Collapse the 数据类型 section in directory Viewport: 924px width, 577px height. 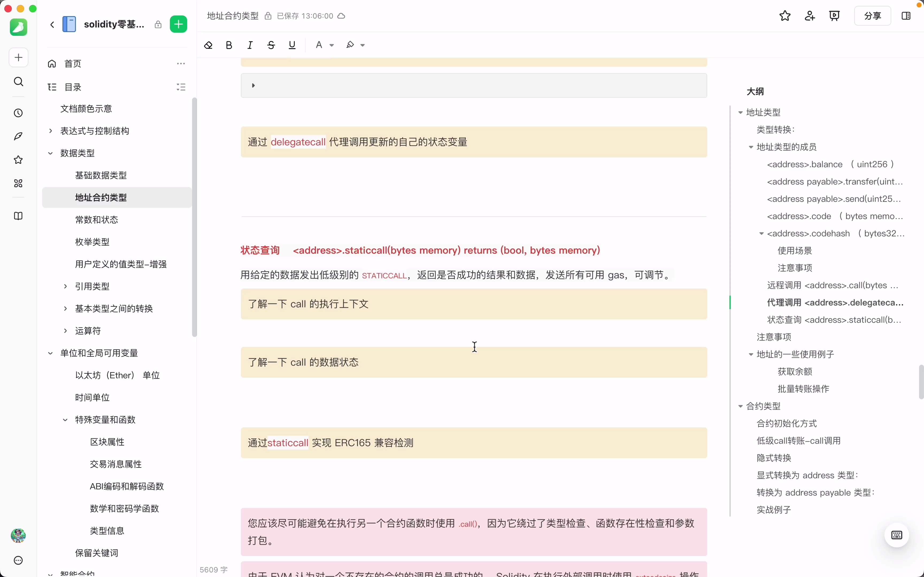click(50, 153)
